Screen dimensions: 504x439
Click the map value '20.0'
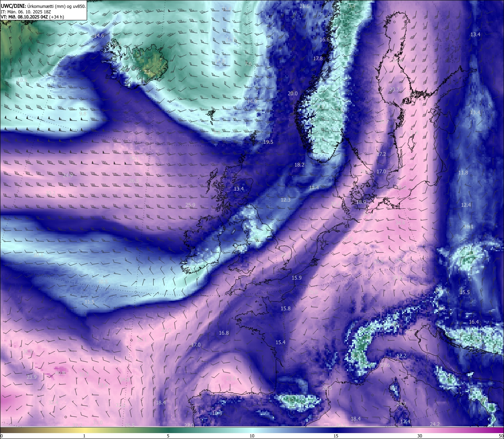[x=293, y=94]
